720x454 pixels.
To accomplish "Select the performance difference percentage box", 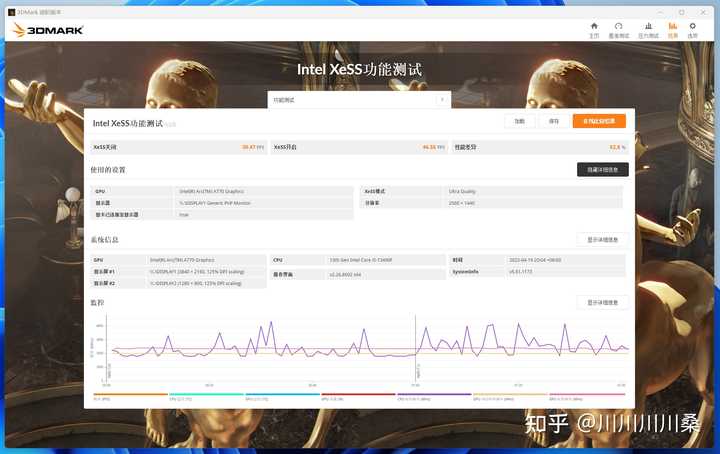I will coord(540,147).
